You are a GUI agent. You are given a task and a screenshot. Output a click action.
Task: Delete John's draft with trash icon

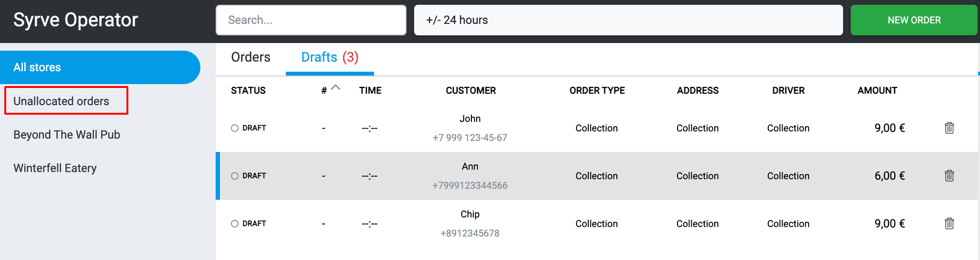(949, 128)
